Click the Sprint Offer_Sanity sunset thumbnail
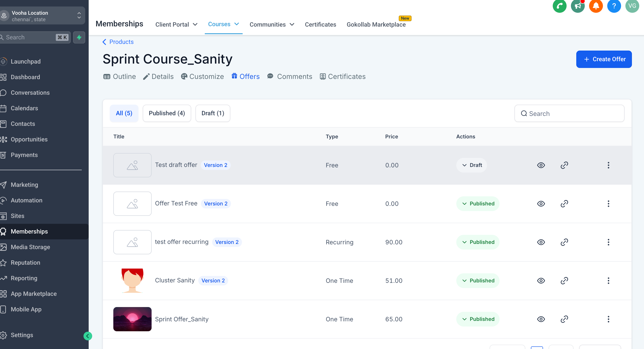644x349 pixels. click(x=132, y=319)
